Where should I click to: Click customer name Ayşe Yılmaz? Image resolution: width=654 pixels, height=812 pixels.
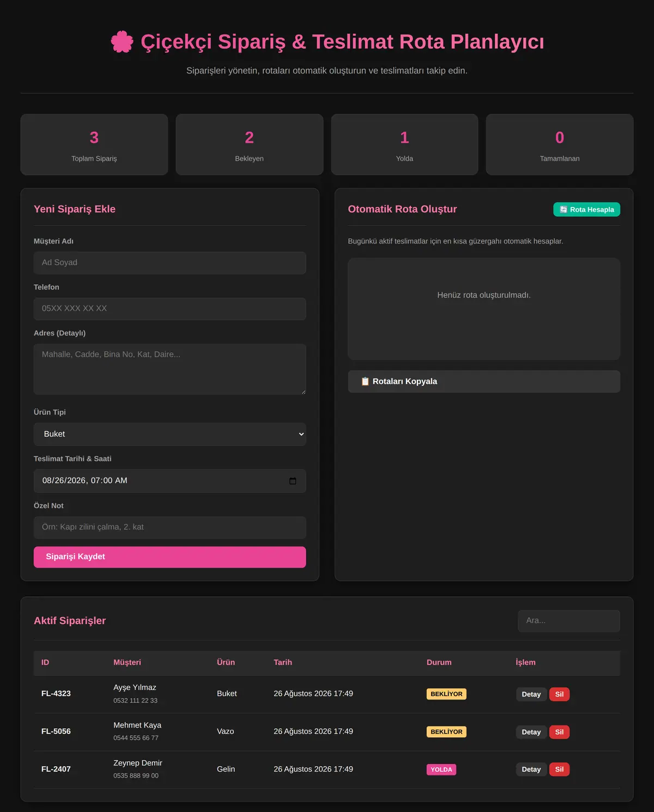coord(135,688)
